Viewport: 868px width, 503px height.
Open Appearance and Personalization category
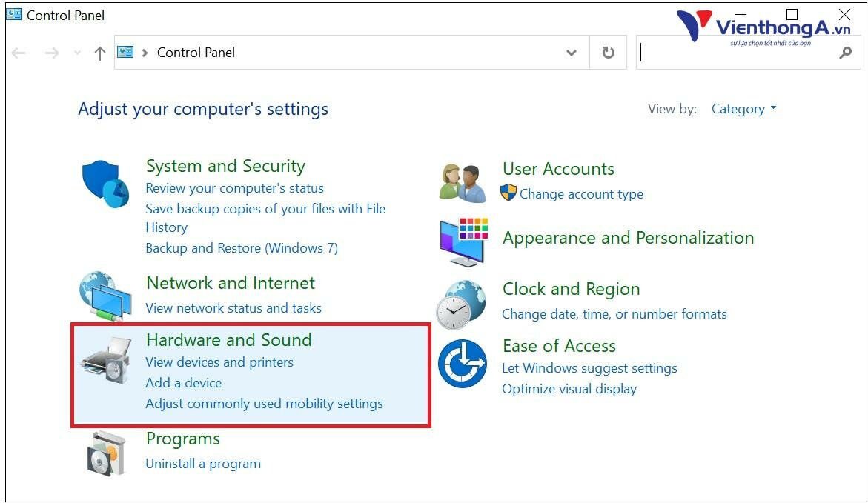coord(628,238)
